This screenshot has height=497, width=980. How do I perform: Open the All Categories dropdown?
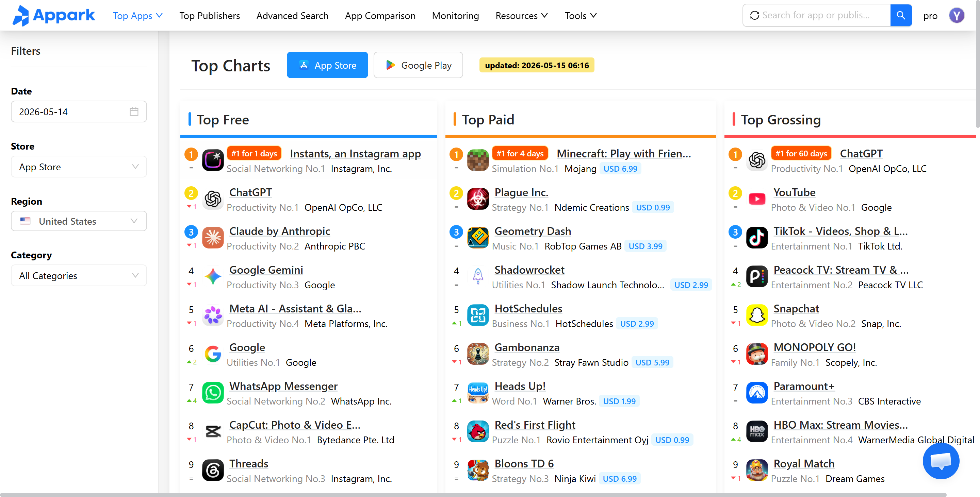tap(79, 275)
